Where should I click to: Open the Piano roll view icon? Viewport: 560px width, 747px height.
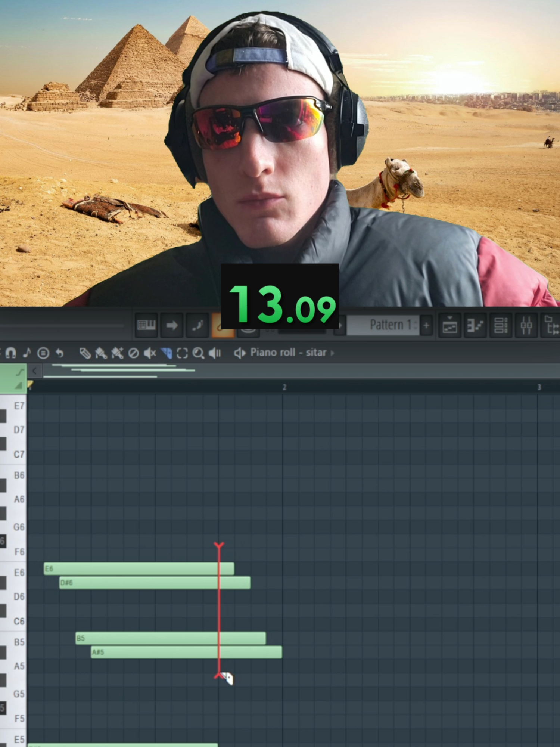475,325
